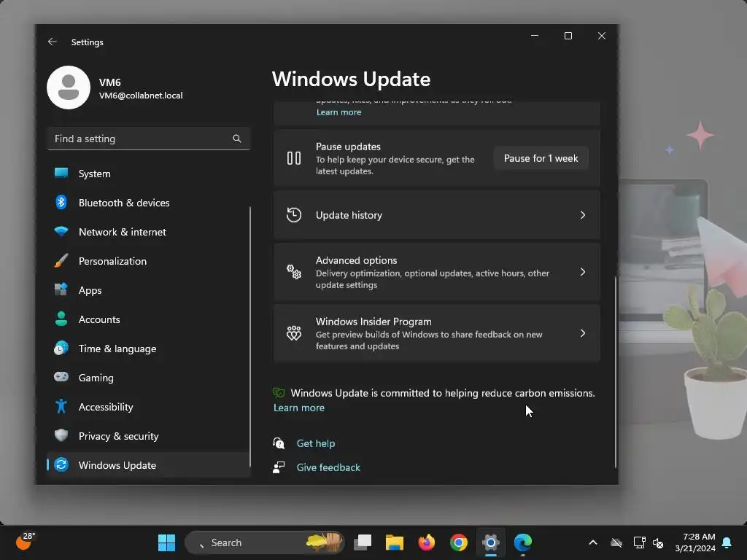Expand Advanced options chevron
The image size is (747, 560).
point(583,272)
